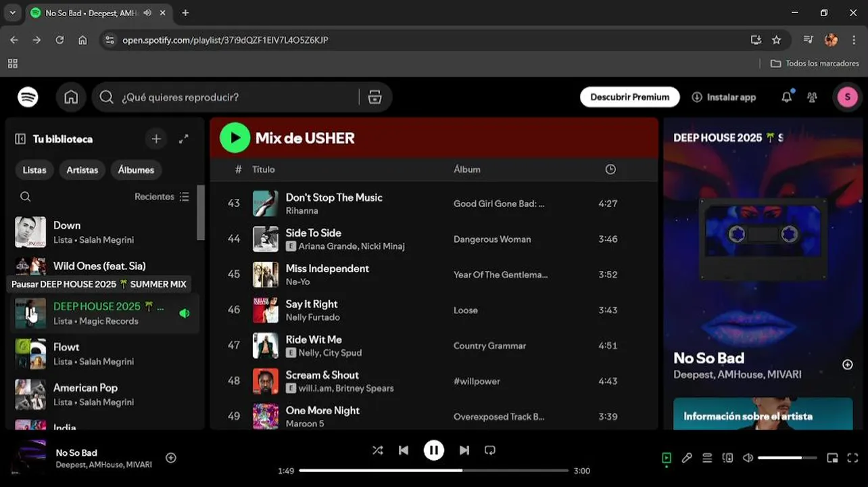
Task: Filter library by Álbumes
Action: [136, 170]
